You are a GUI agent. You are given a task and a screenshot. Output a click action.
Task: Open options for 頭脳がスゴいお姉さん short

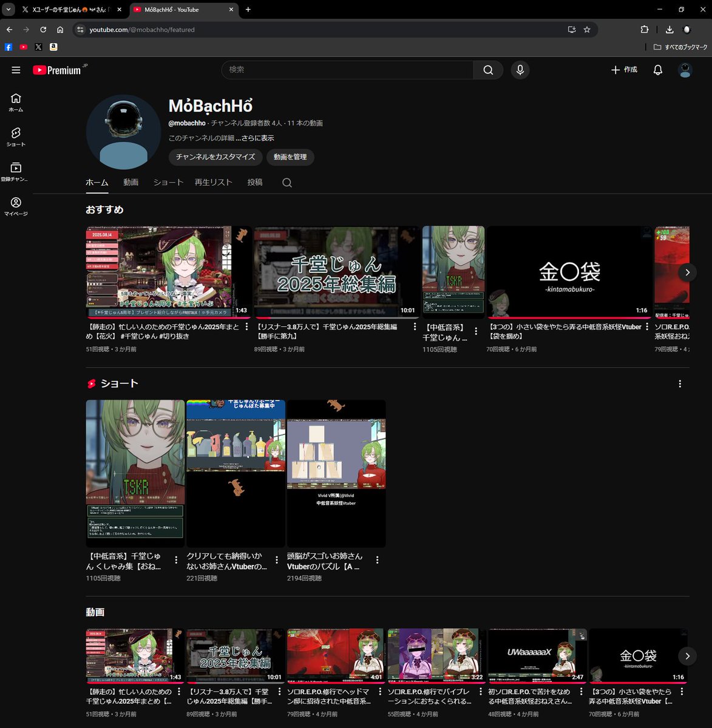point(378,560)
